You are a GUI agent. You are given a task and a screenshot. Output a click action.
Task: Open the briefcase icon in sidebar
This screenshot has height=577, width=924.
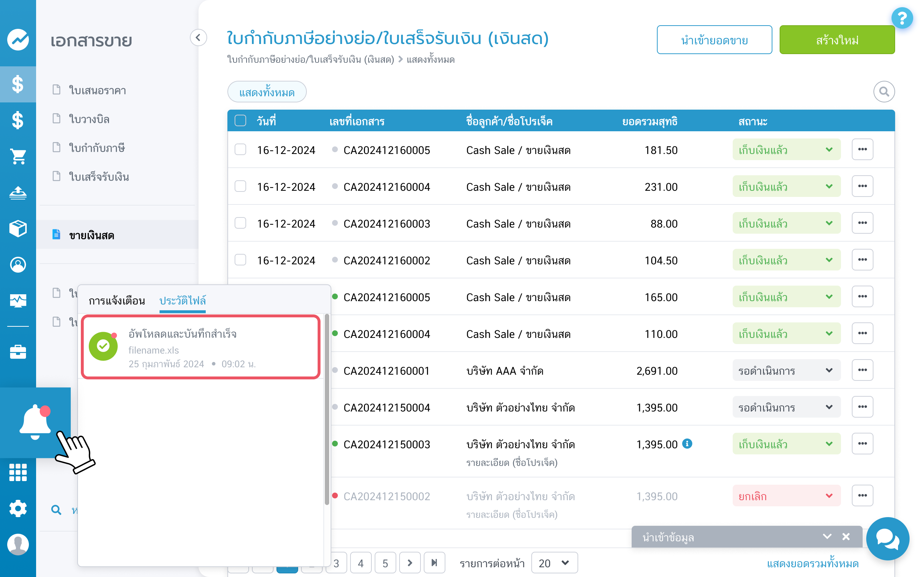(x=18, y=352)
